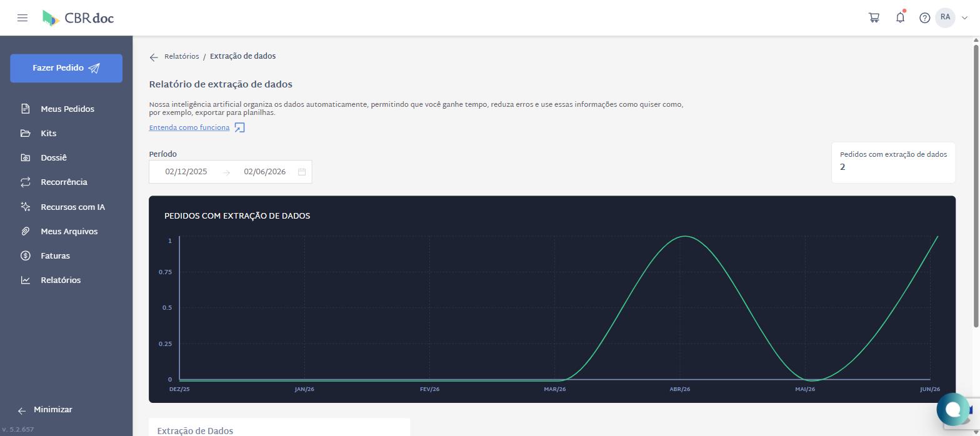Open the shopping cart icon
This screenshot has height=436, width=980.
pos(874,17)
